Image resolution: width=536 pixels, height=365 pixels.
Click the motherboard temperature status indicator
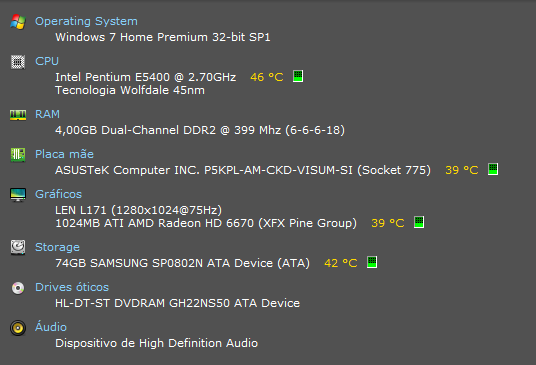point(493,169)
